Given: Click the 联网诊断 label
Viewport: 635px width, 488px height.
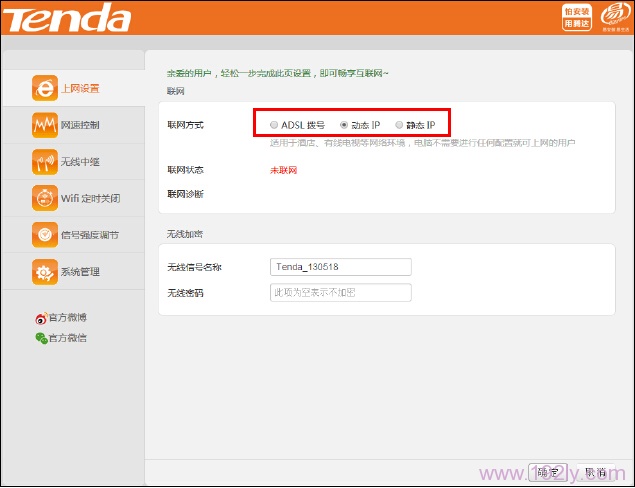Looking at the screenshot, I should (185, 194).
